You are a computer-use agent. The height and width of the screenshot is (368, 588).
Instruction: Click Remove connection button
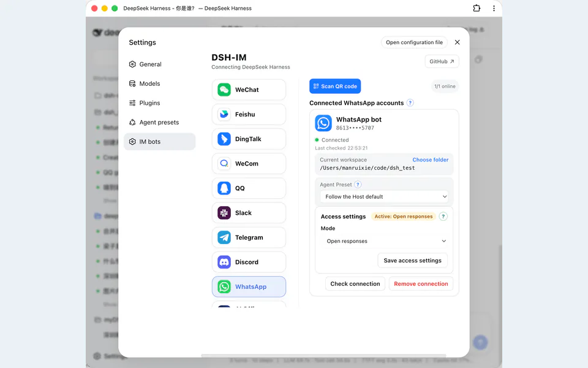tap(421, 284)
